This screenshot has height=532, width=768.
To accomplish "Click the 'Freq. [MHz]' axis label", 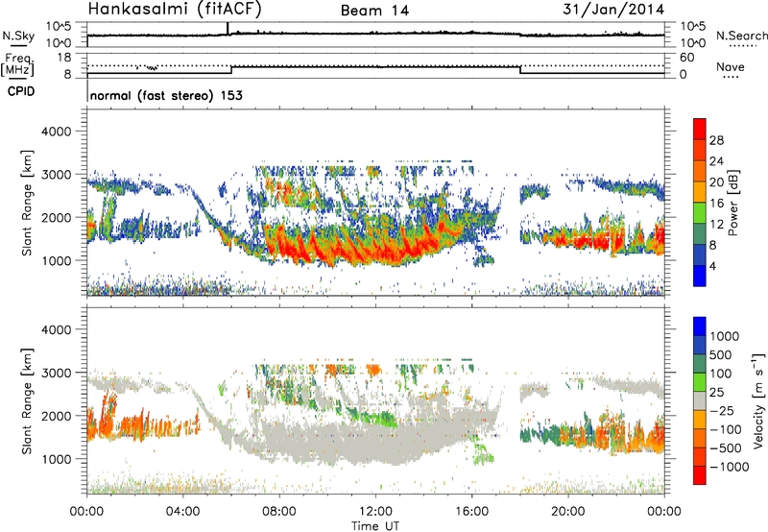I will point(18,65).
